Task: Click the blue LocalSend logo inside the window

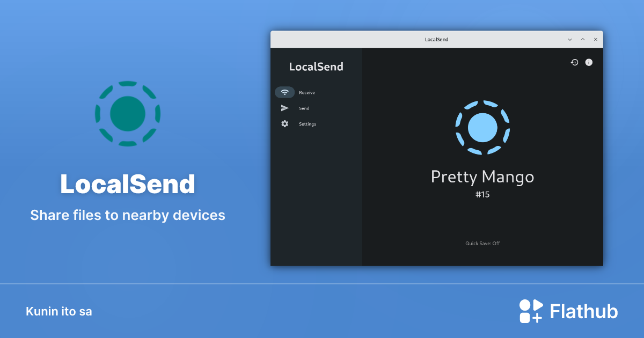Action: [482, 128]
